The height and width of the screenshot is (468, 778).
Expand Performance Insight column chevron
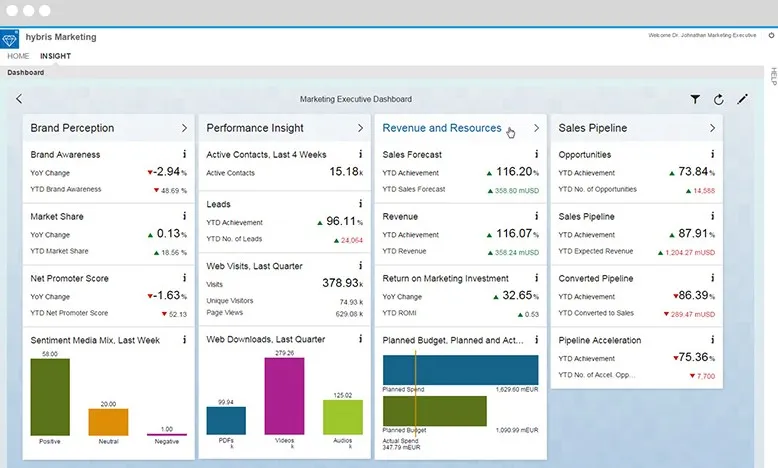[x=360, y=128]
